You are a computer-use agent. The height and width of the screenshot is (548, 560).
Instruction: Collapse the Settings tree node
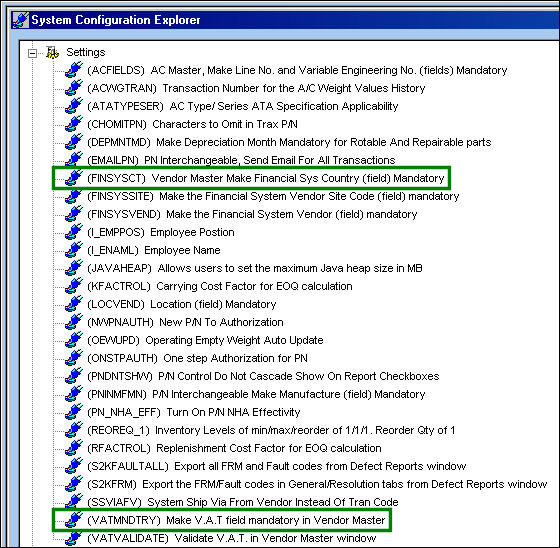pos(32,53)
